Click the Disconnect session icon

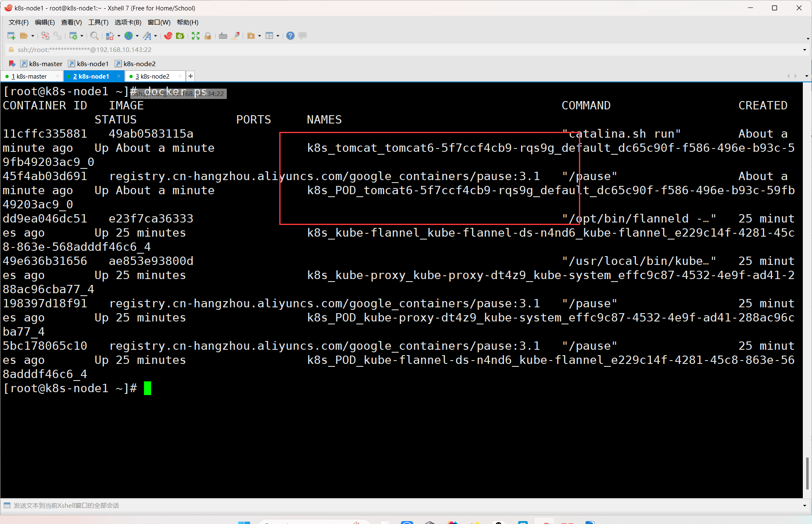[45, 36]
